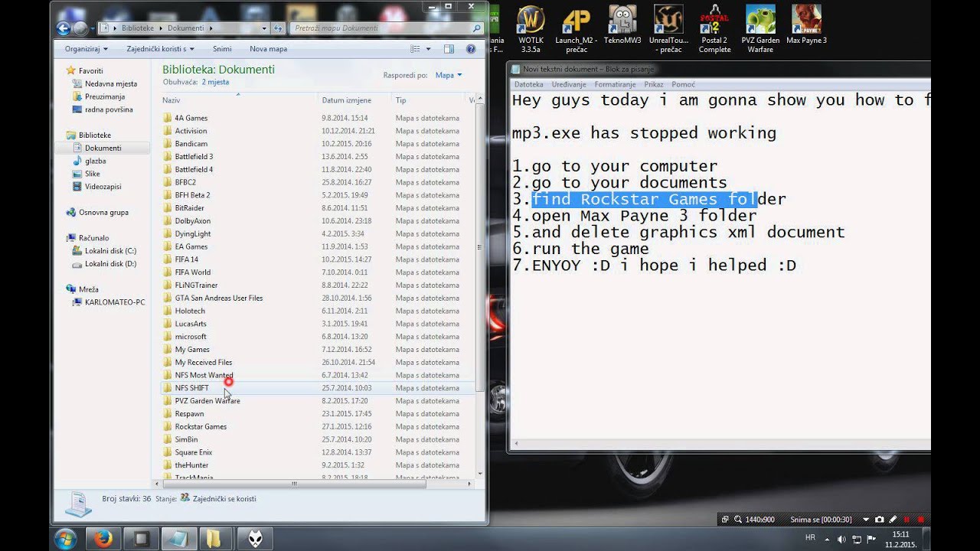Viewport: 980px width, 551px height.
Task: Open Launch_M2 desktop shortcut
Action: pyautogui.click(x=577, y=28)
